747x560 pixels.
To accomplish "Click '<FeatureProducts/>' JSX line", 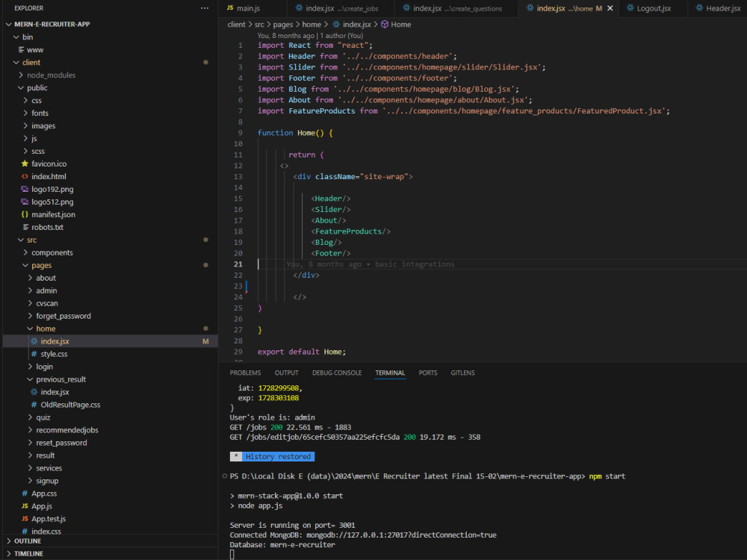I will (x=350, y=231).
